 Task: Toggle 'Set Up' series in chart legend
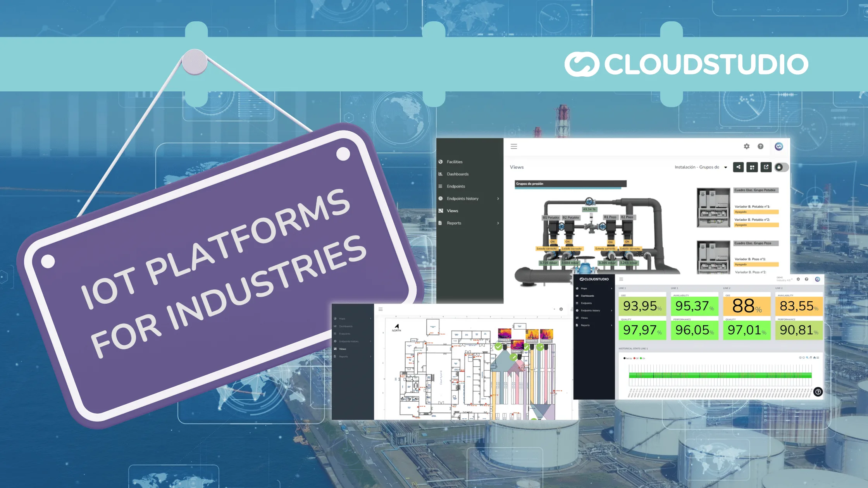(628, 358)
